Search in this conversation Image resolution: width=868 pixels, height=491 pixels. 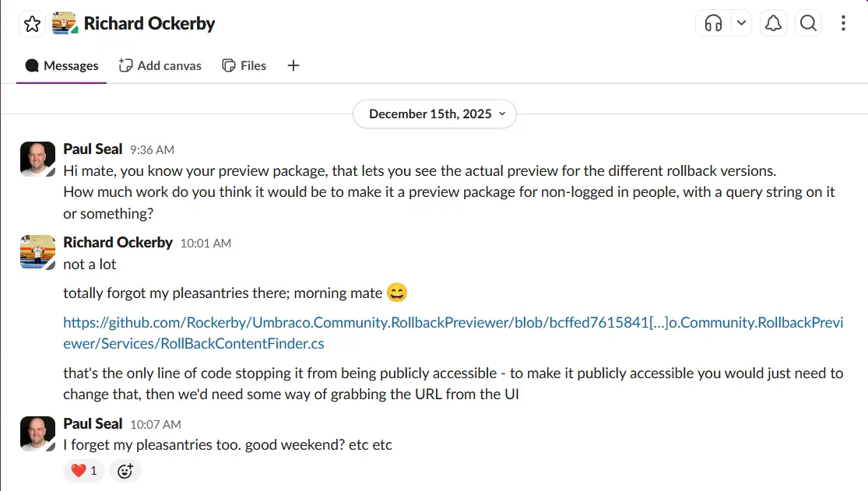809,24
